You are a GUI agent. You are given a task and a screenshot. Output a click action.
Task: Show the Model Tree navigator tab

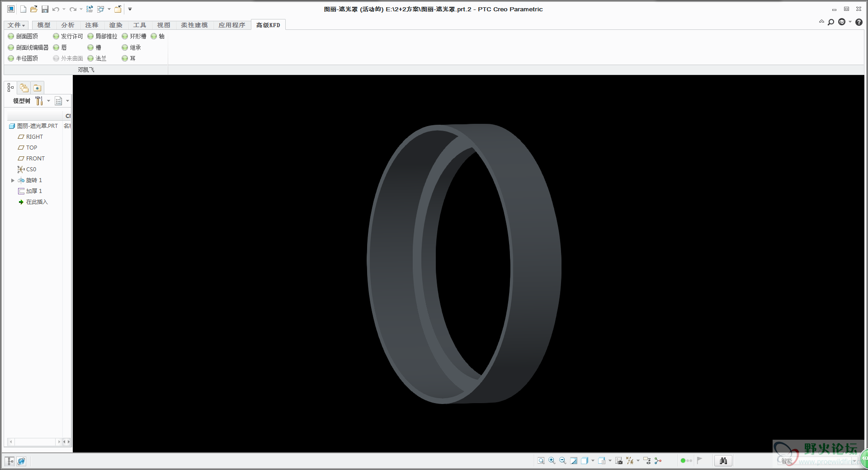pos(10,88)
